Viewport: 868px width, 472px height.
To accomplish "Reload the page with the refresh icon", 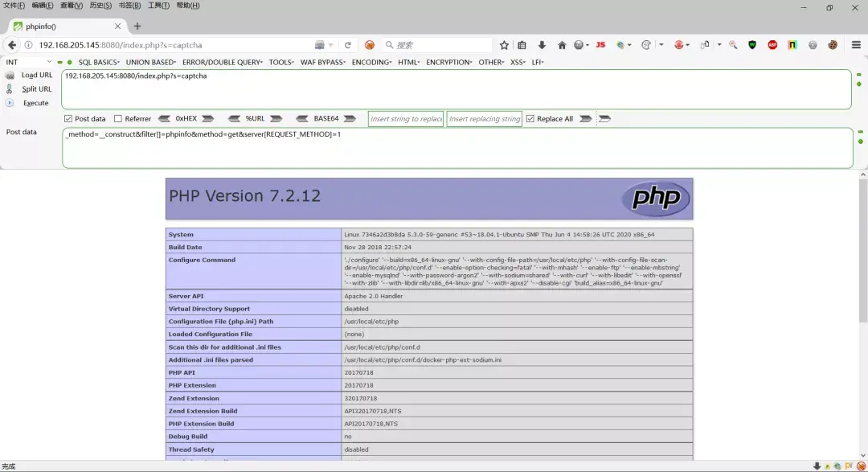I will [348, 45].
